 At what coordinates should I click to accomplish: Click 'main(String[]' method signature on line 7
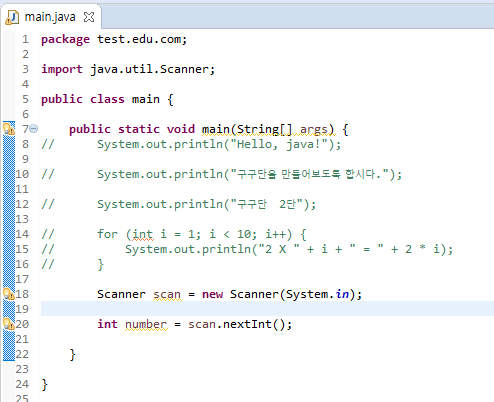point(247,129)
